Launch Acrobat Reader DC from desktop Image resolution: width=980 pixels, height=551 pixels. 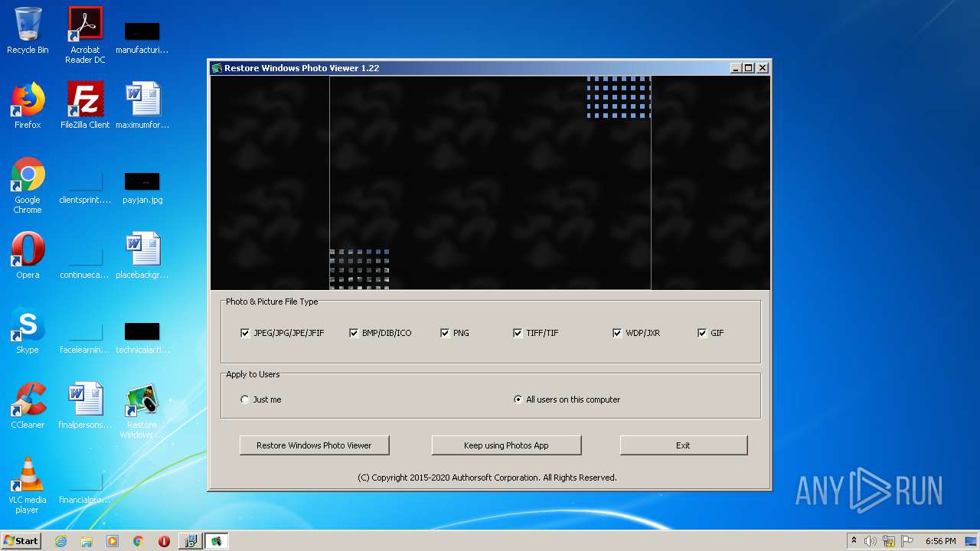coord(85,35)
